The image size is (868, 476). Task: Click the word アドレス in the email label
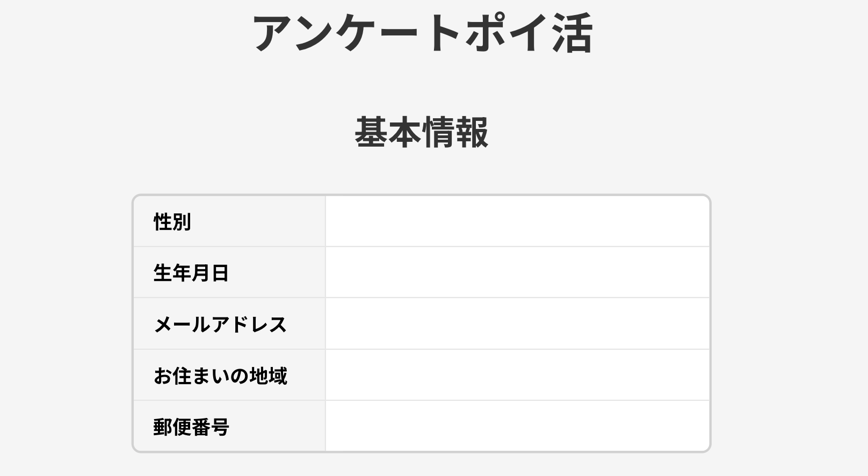[249, 324]
